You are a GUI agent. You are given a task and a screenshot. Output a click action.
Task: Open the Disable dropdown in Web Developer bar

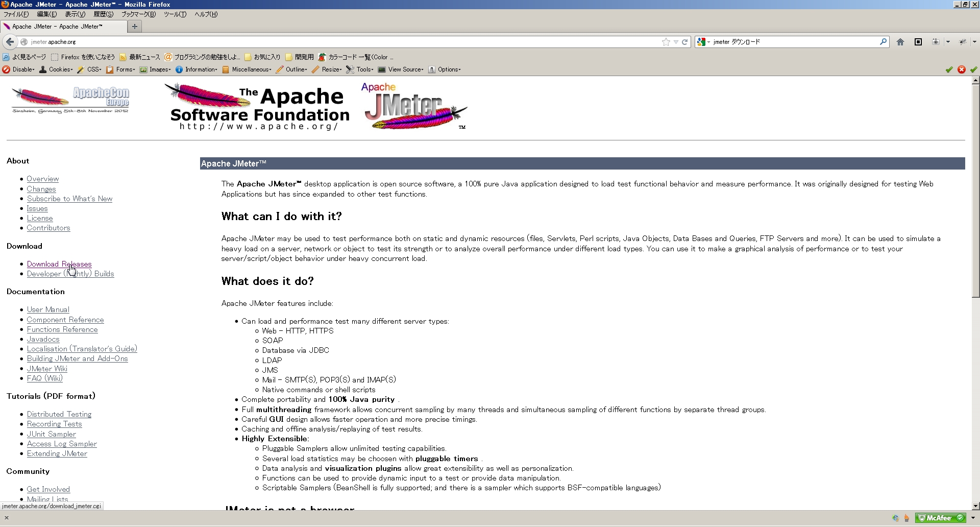click(19, 69)
